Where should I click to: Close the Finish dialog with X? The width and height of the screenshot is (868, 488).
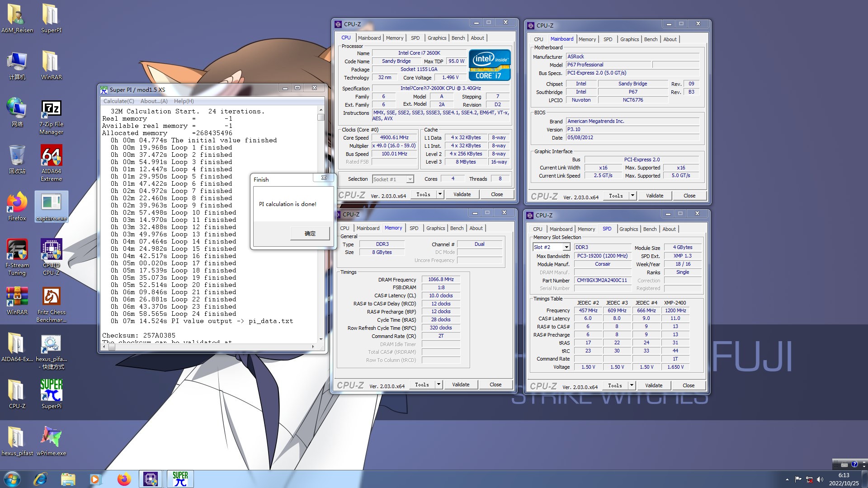pyautogui.click(x=324, y=178)
